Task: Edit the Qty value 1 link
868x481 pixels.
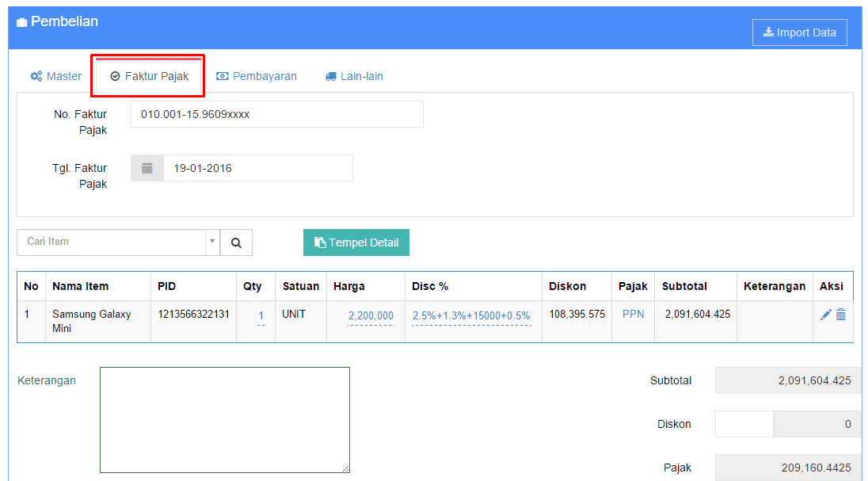Action: coord(261,315)
